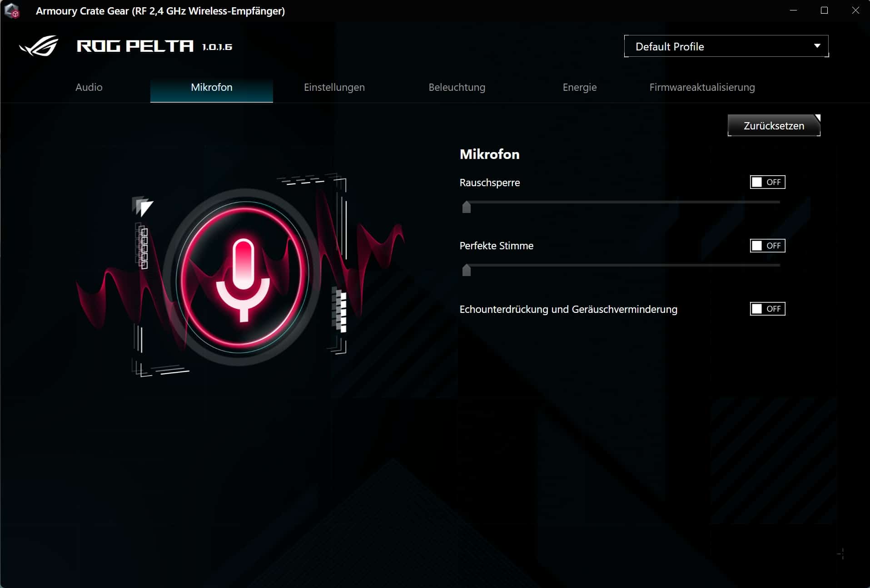Select the Energie tab
This screenshot has height=588, width=870.
pyautogui.click(x=579, y=87)
